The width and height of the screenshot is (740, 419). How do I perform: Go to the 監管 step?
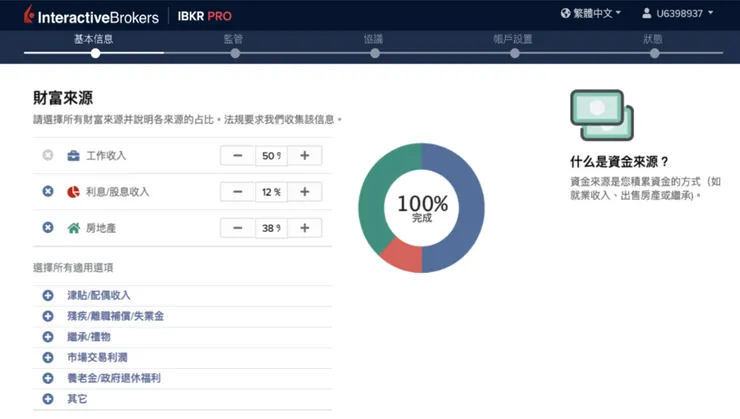tap(233, 39)
